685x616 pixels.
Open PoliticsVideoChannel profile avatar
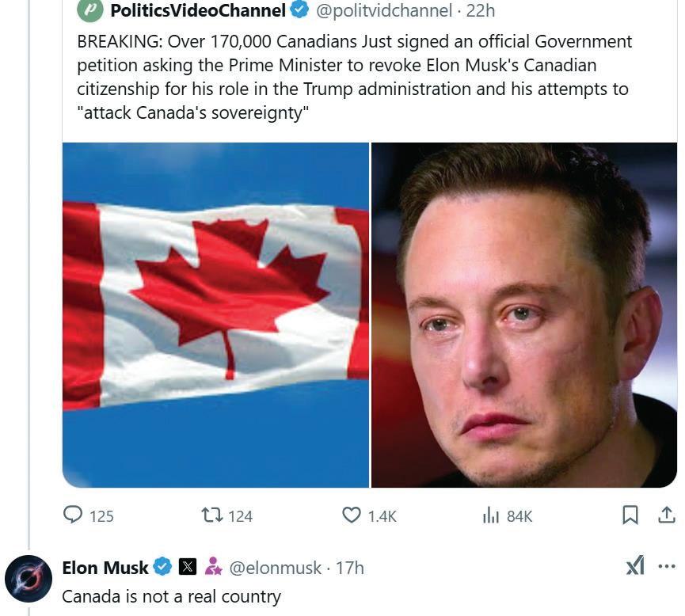(x=91, y=10)
